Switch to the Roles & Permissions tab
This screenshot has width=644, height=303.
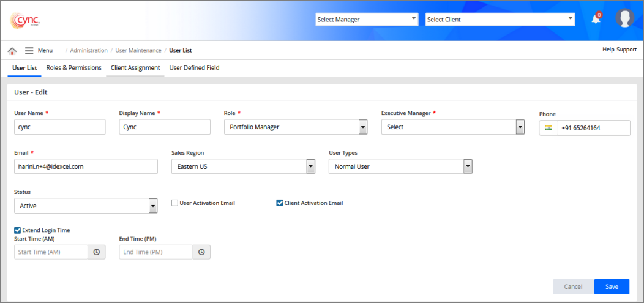point(73,68)
